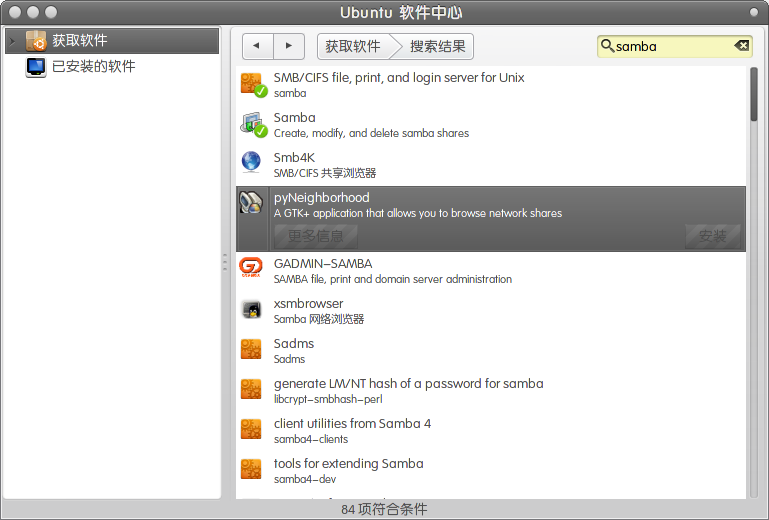Select 获取软件 in the sidebar
Screen dimensions: 769x520
point(112,41)
